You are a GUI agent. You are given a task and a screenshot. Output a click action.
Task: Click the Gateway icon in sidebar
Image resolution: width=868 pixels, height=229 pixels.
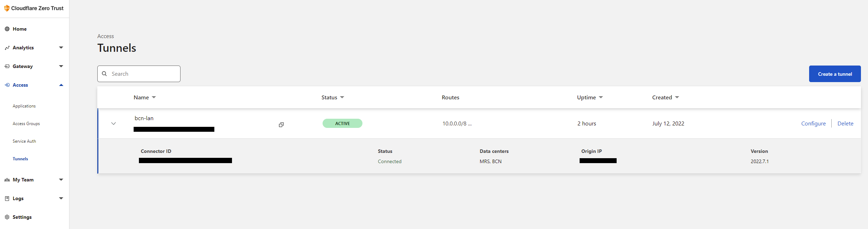click(7, 66)
